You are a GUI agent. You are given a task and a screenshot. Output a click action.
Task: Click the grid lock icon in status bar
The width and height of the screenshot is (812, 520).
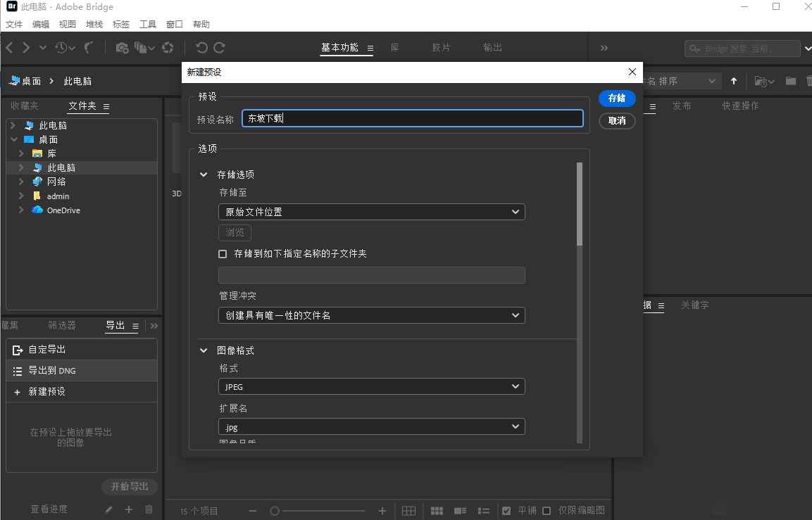[408, 511]
